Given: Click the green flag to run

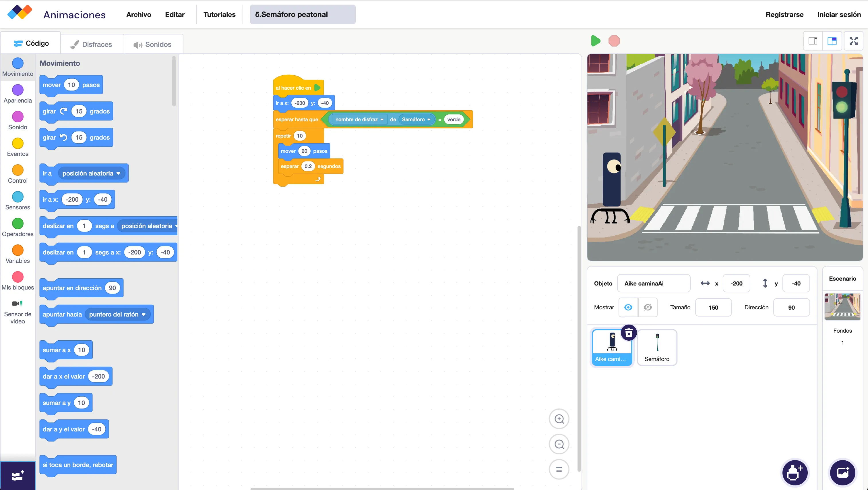Looking at the screenshot, I should point(595,41).
